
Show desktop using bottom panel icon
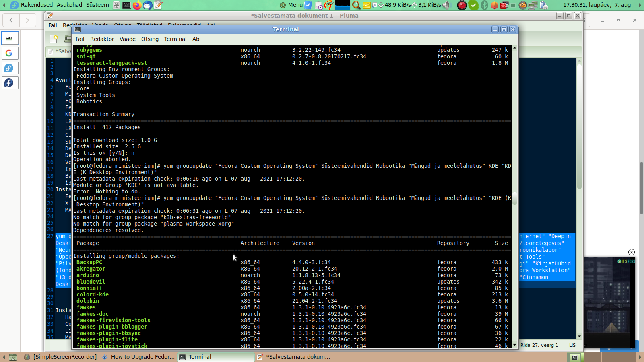click(x=13, y=357)
